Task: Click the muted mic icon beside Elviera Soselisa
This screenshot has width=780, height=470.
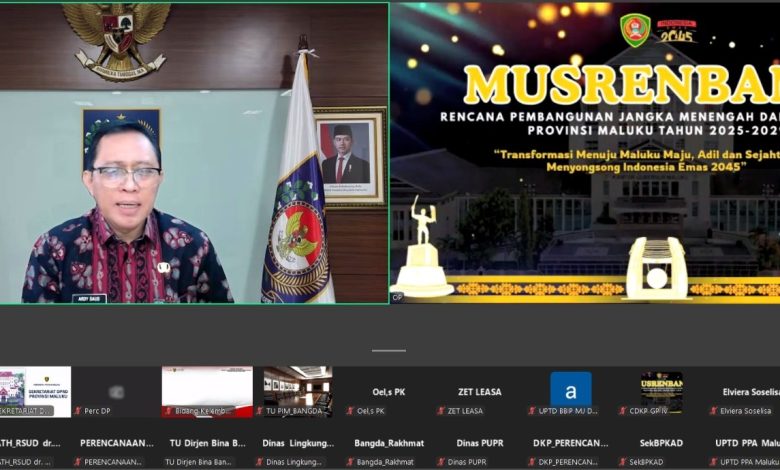Action: [713, 411]
